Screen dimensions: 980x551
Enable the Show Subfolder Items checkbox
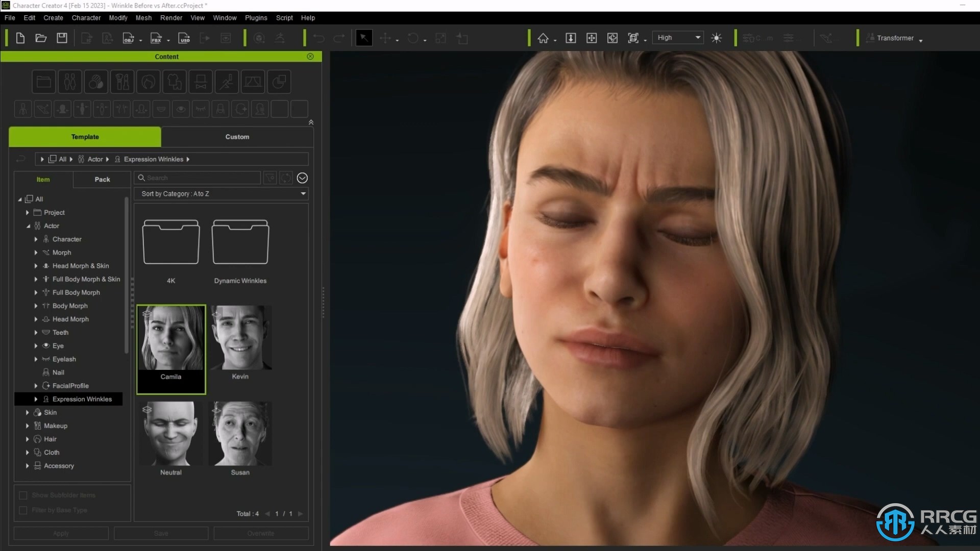[23, 495]
